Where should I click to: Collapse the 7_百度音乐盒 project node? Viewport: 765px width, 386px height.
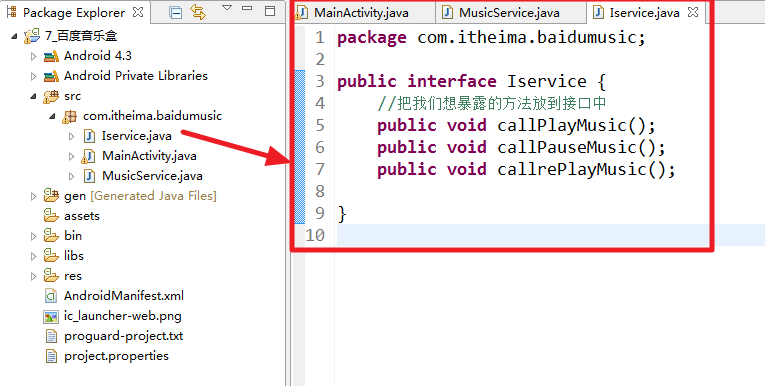point(15,36)
